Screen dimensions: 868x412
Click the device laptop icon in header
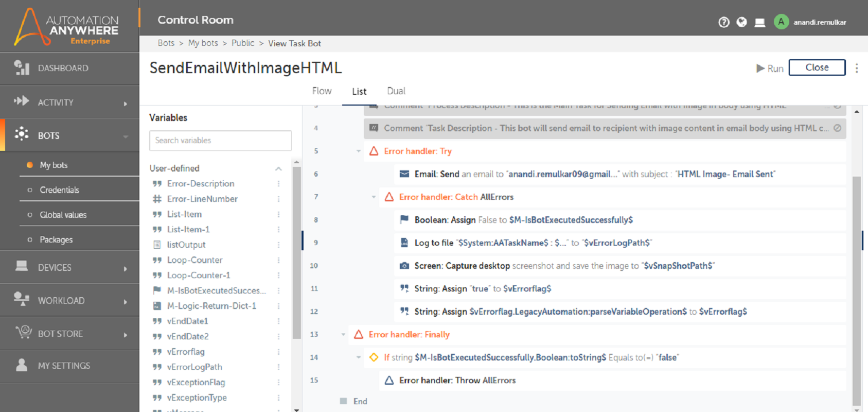point(759,23)
